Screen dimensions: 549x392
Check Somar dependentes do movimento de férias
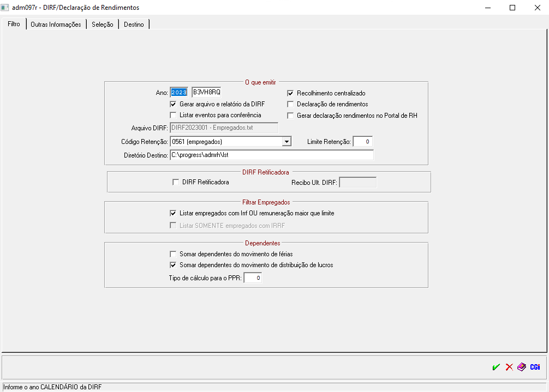[x=173, y=254]
